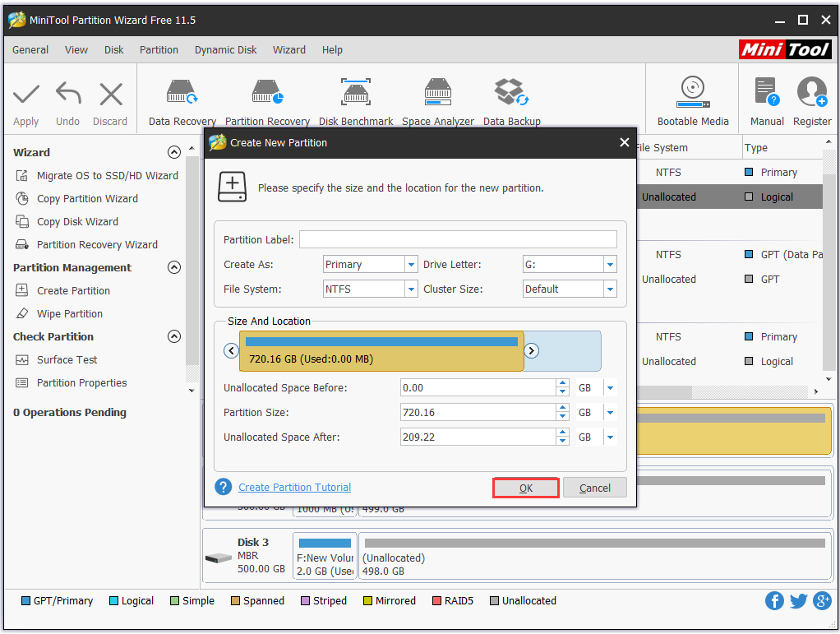Select the F: New Volume partition on Disk 3
The height and width of the screenshot is (634, 840).
pyautogui.click(x=325, y=556)
